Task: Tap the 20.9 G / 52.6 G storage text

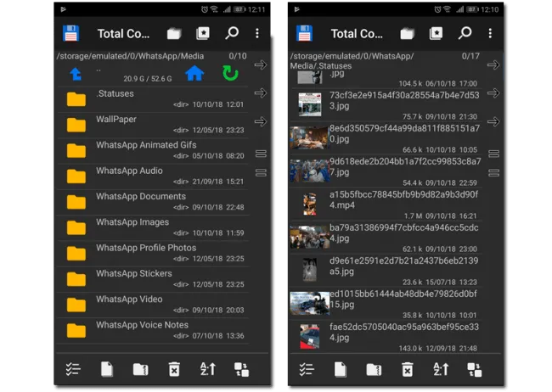Action: [x=148, y=79]
